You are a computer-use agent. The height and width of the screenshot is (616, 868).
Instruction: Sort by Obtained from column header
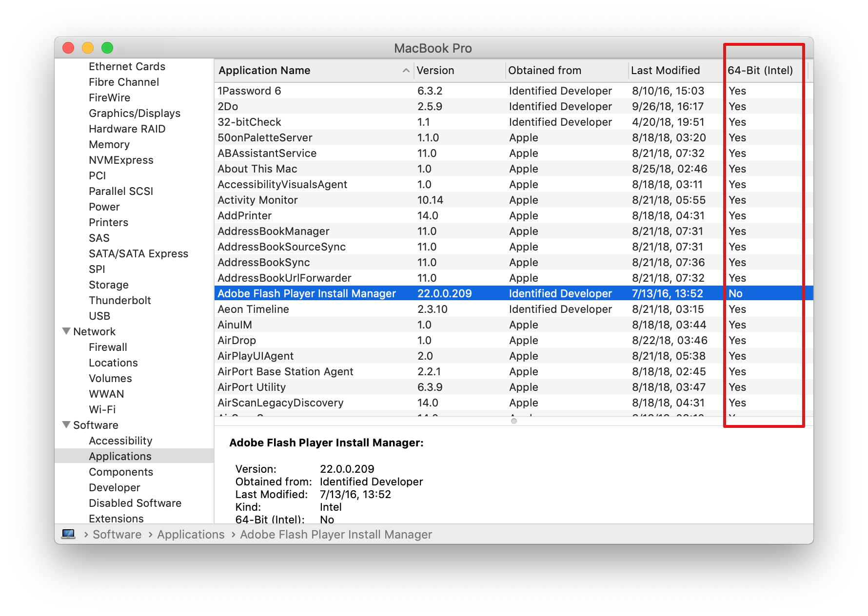[x=567, y=71]
